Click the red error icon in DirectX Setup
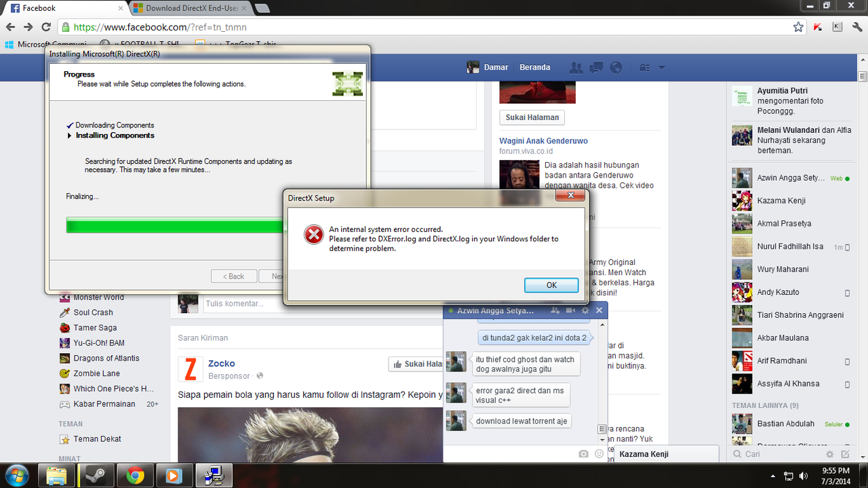 [313, 235]
